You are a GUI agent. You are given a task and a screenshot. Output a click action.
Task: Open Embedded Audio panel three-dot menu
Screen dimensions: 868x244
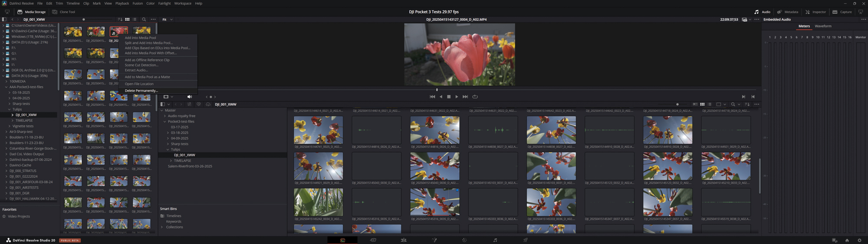863,20
